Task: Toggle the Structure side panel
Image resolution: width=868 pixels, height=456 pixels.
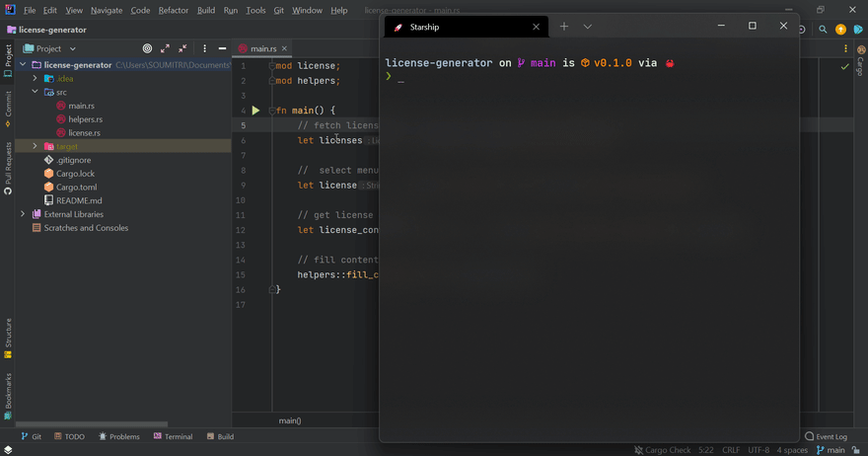Action: [x=8, y=338]
